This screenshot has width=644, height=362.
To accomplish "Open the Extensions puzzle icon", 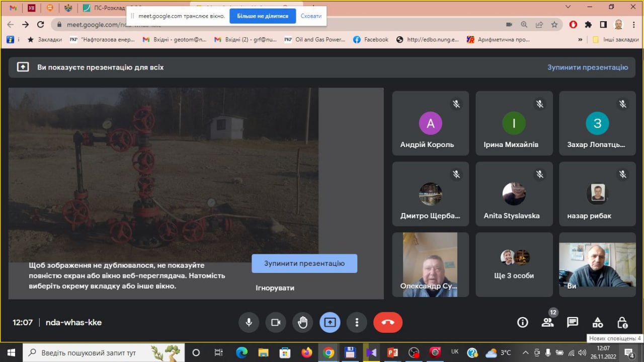I will coord(588,24).
